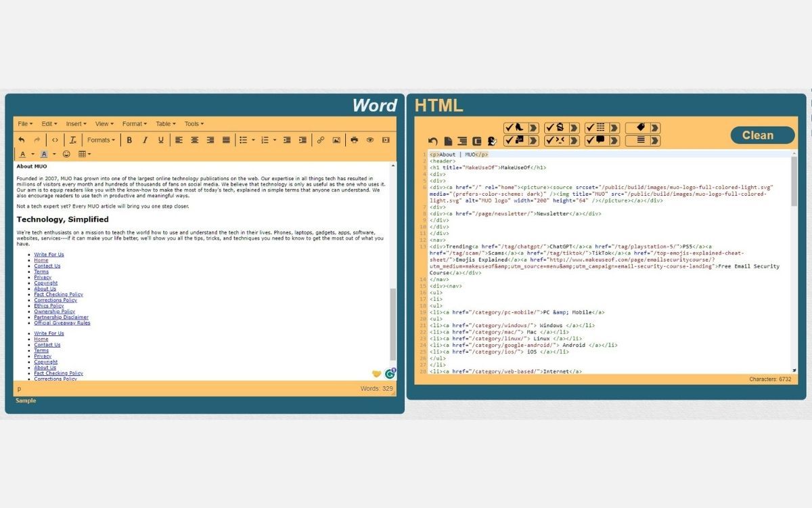
Task: Insert a numbered list
Action: click(x=265, y=140)
